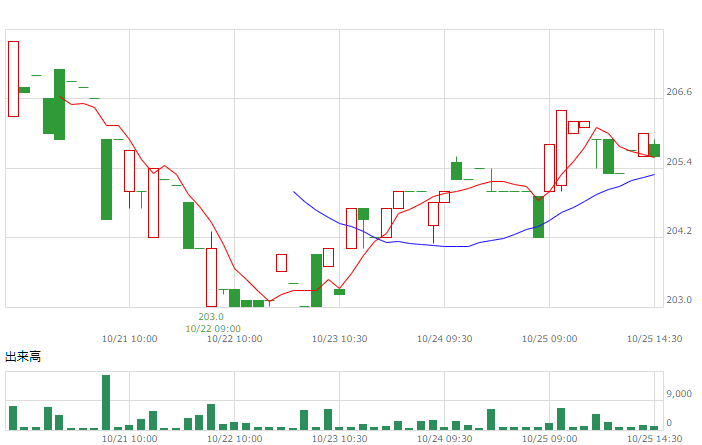Click 10/21 10:00 label under volume chart

click(x=130, y=439)
